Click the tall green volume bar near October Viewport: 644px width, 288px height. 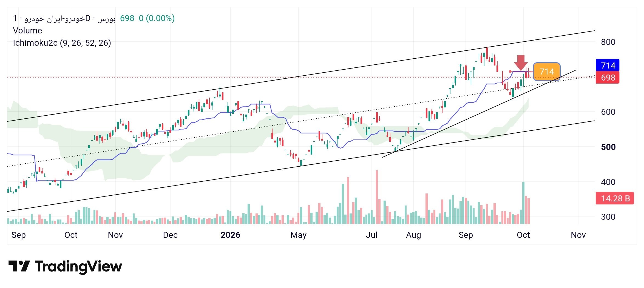click(x=523, y=203)
